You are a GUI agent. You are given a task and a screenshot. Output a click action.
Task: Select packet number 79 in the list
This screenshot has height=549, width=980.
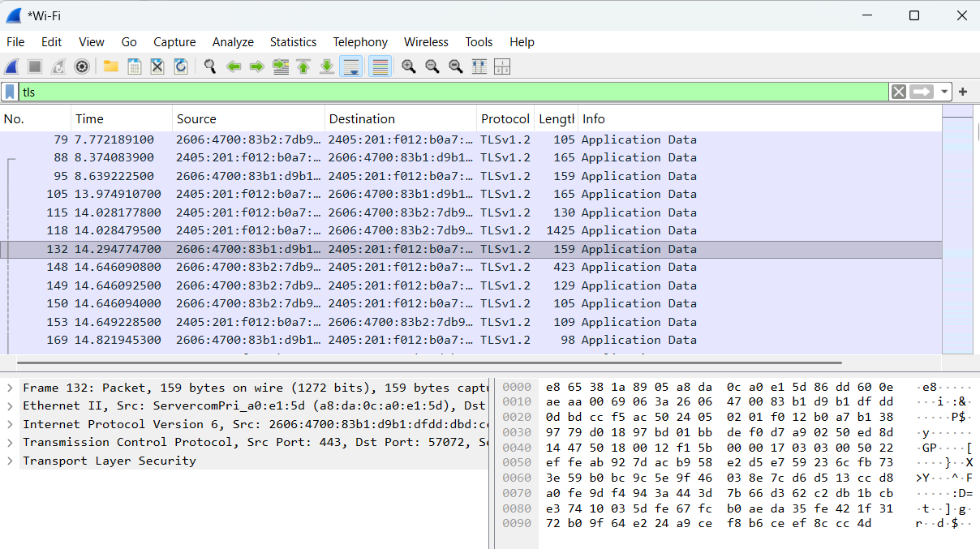471,139
